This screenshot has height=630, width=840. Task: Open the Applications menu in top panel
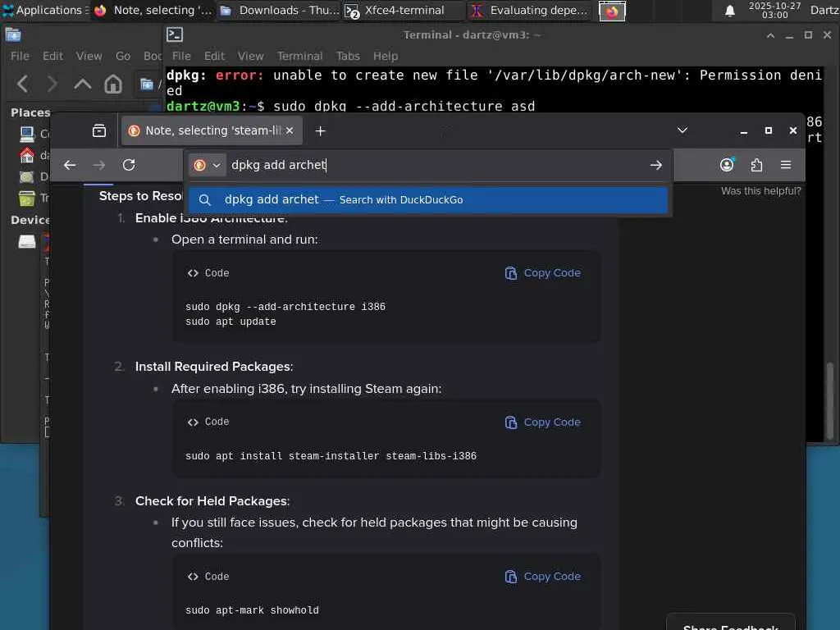point(44,10)
